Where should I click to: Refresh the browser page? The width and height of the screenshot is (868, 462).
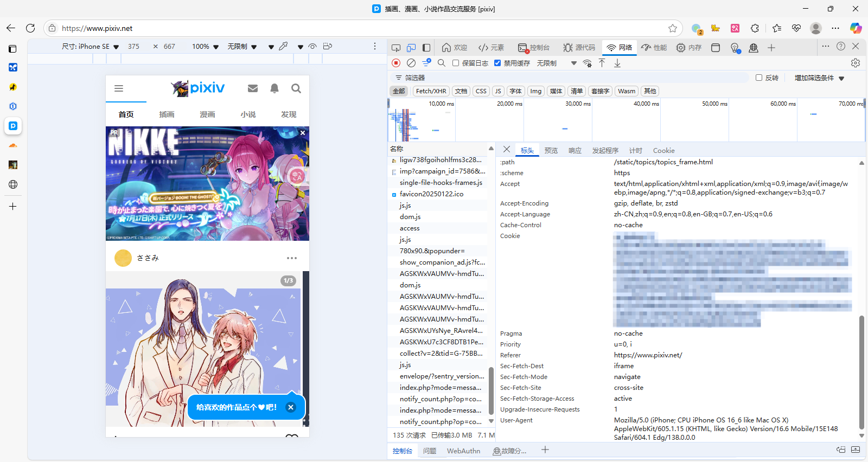pos(30,28)
